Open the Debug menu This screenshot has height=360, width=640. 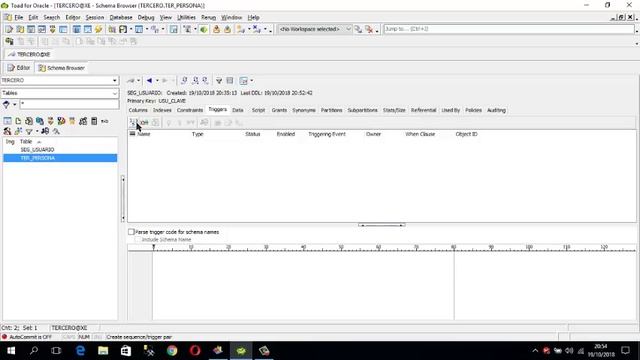146,18
